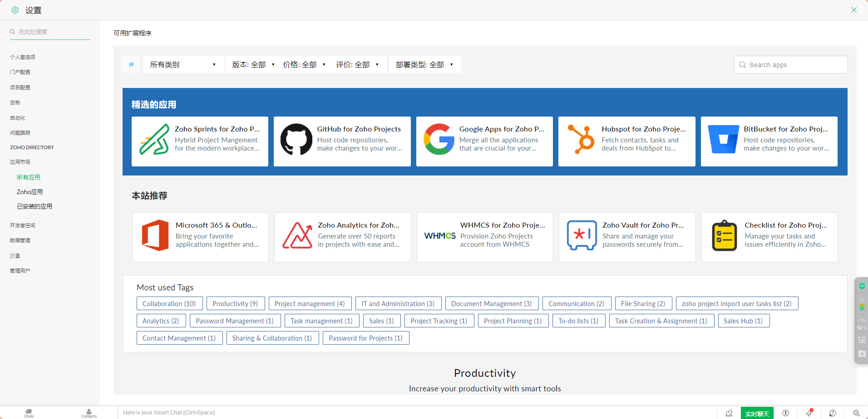This screenshot has height=419, width=868.
Task: Click the Zoho Analytics logo icon
Action: tap(297, 235)
